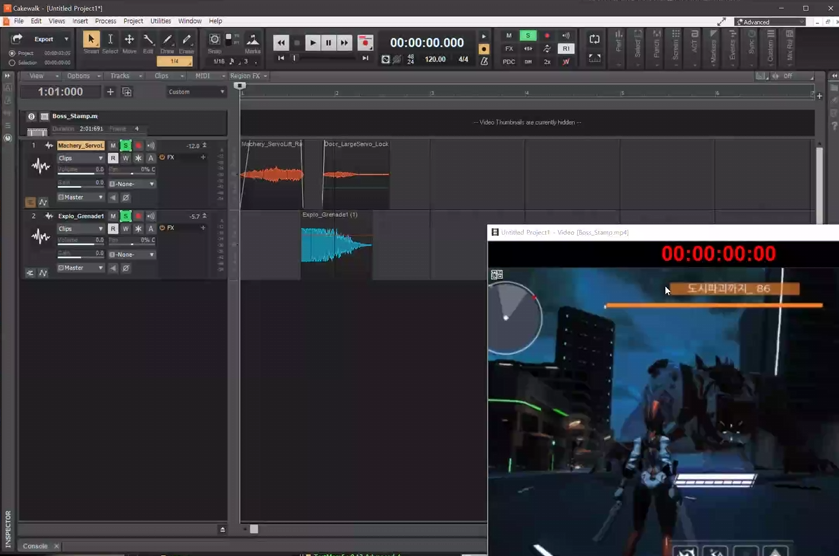Rewind transport playback
The width and height of the screenshot is (839, 556).
(x=281, y=43)
